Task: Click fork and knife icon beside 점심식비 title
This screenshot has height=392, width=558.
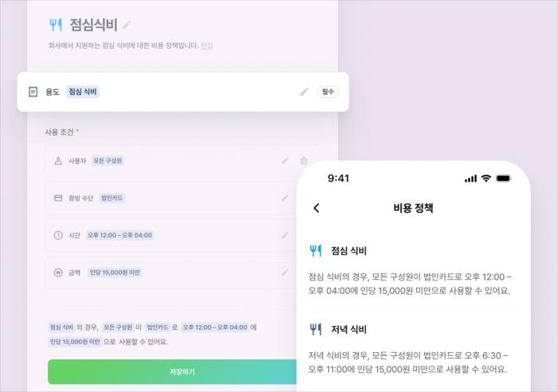Action: click(x=56, y=25)
